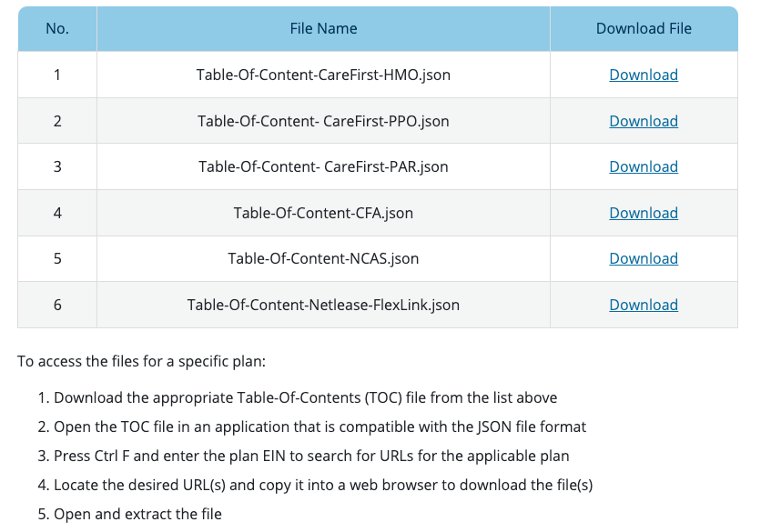781x532 pixels.
Task: Click the step about downloading the TOC file
Action: (x=305, y=397)
